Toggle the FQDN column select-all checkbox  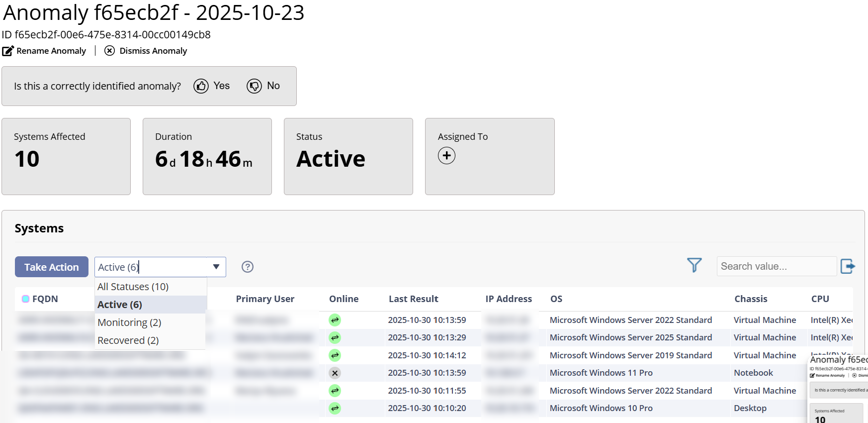(x=25, y=299)
